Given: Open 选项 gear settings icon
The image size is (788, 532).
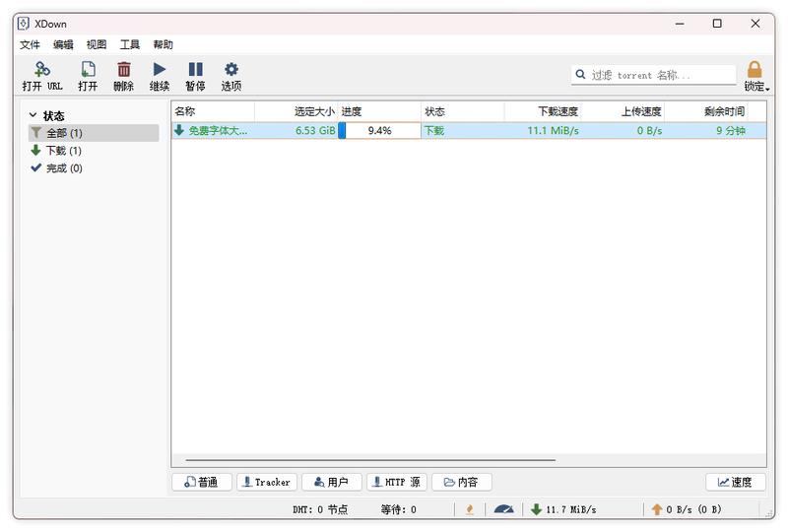Looking at the screenshot, I should [x=231, y=69].
